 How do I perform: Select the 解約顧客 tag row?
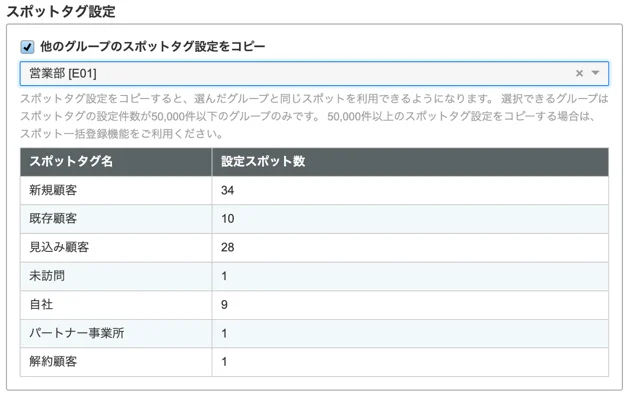coord(314,362)
